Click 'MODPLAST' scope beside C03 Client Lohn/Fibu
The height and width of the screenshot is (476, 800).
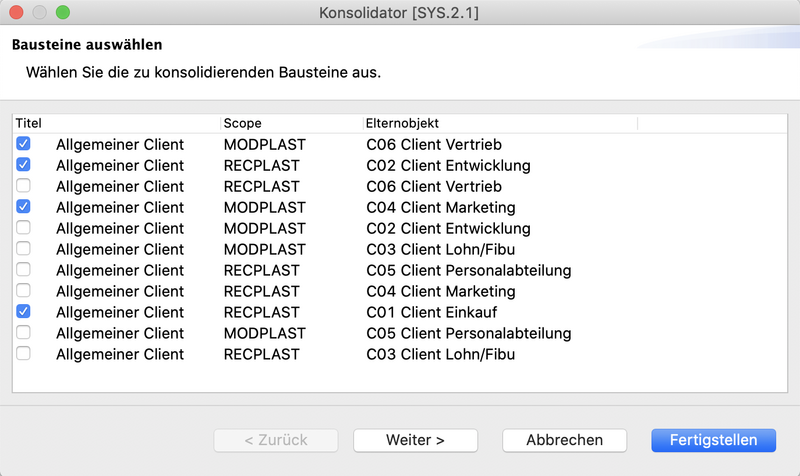[x=264, y=249]
